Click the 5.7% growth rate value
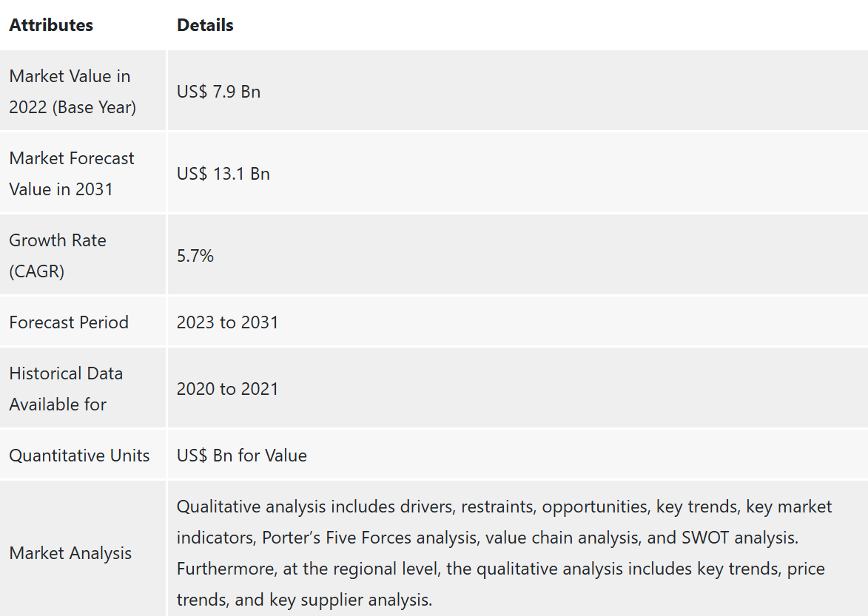The image size is (868, 616). pos(195,255)
